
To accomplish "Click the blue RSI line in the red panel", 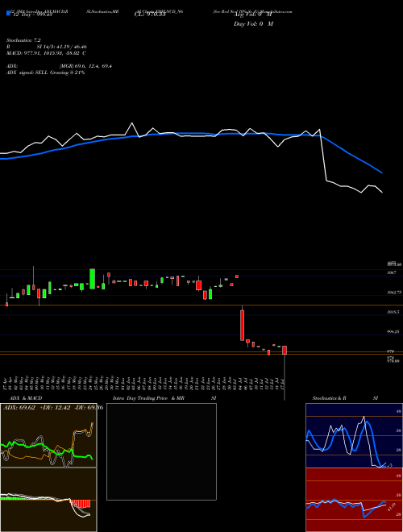I will pyautogui.click(x=366, y=515).
